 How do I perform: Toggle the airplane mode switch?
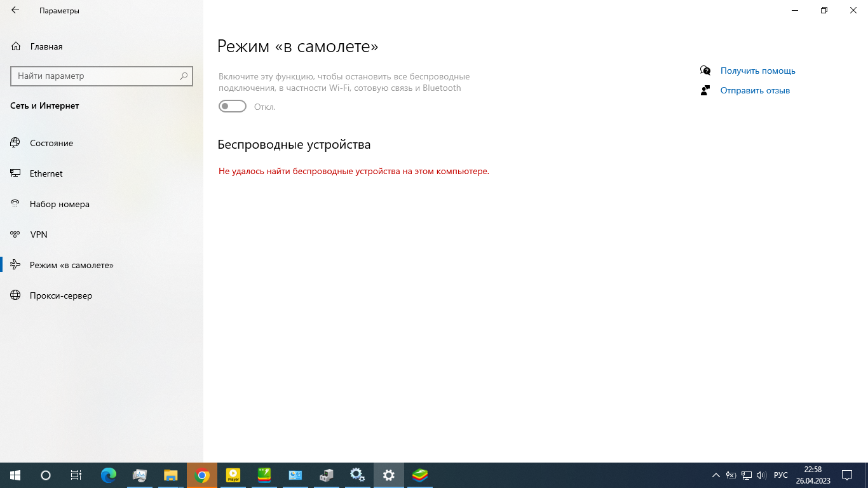click(233, 106)
